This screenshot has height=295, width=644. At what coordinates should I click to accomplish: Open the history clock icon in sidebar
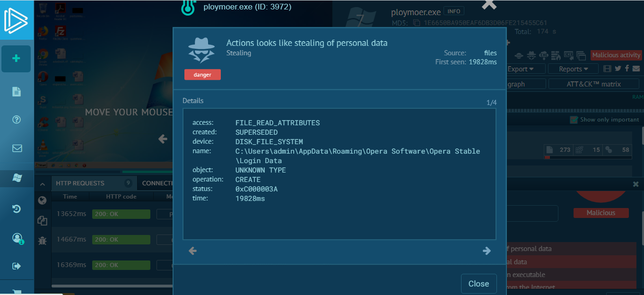(17, 208)
